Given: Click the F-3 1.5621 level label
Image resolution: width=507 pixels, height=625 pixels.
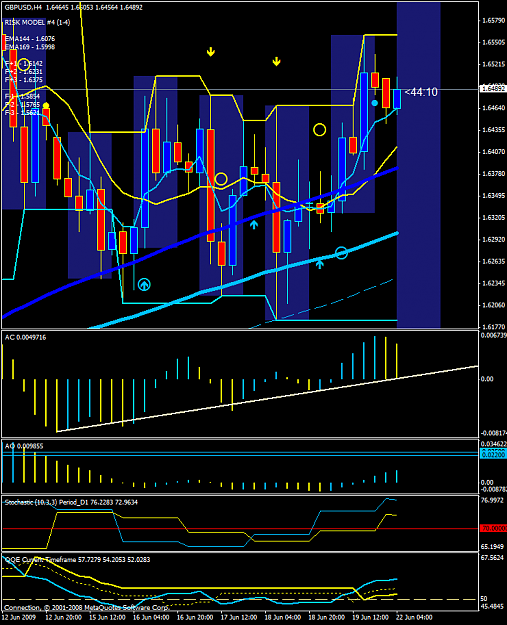Looking at the screenshot, I should pyautogui.click(x=22, y=113).
